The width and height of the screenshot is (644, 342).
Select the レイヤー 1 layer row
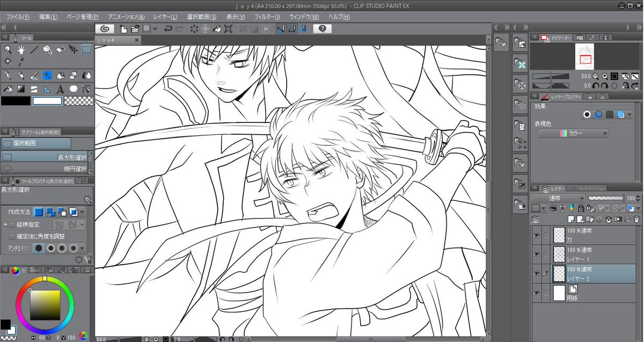pos(594,254)
